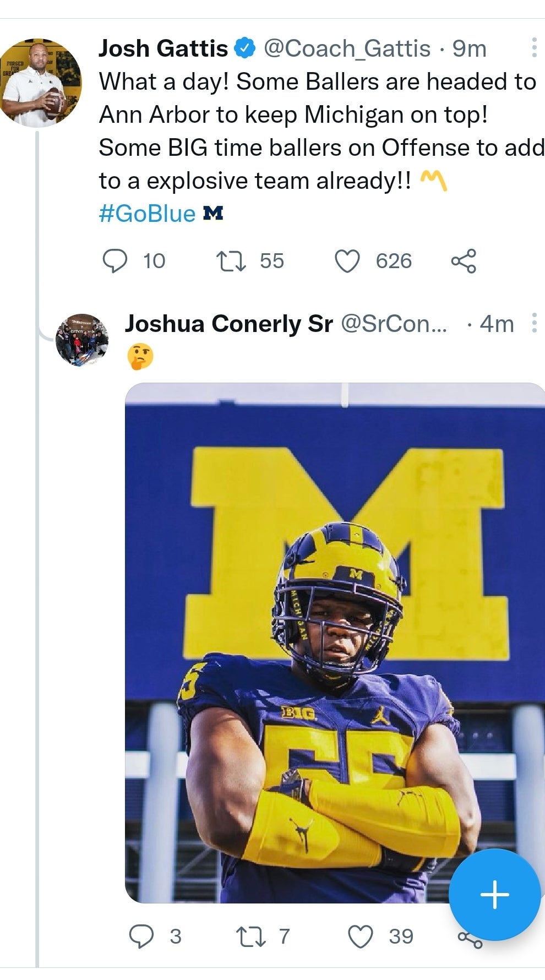Compose a new tweet with plus button
545x980 pixels.
point(494,894)
